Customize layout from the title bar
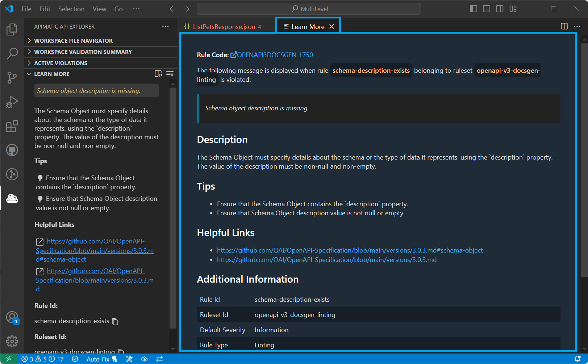The height and width of the screenshot is (364, 588). [513, 9]
